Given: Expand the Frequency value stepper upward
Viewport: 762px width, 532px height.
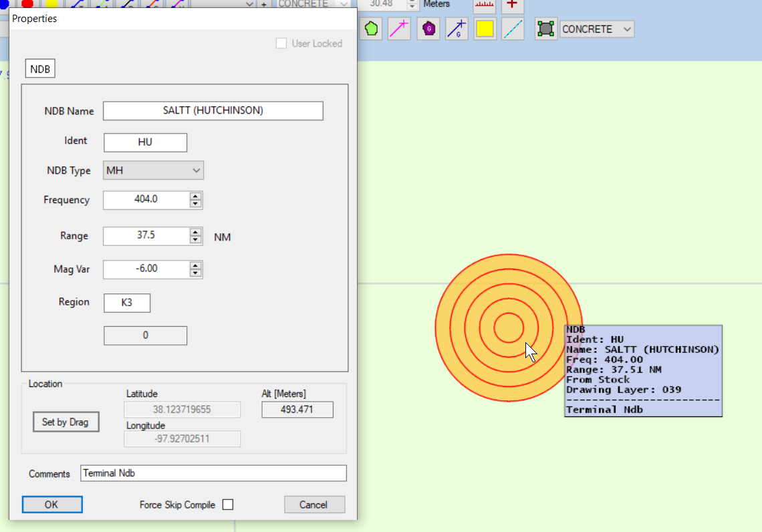Looking at the screenshot, I should click(x=195, y=196).
